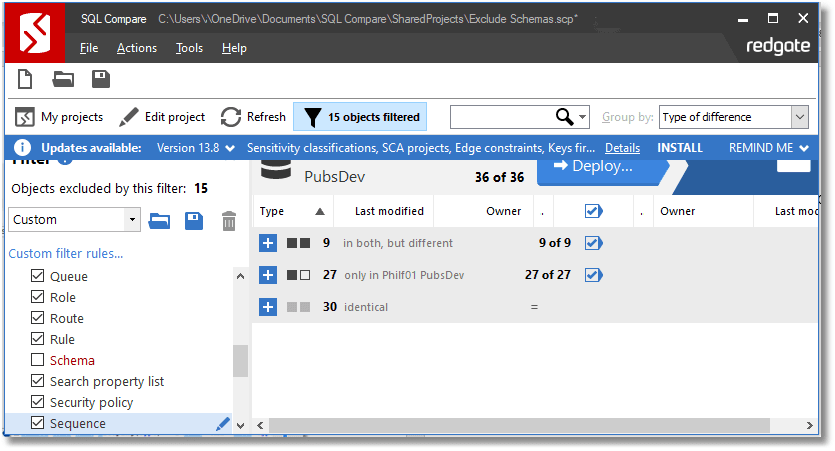Toggle the header select-all deploy checkbox
Viewport: 835px width, 451px height.
tap(593, 211)
